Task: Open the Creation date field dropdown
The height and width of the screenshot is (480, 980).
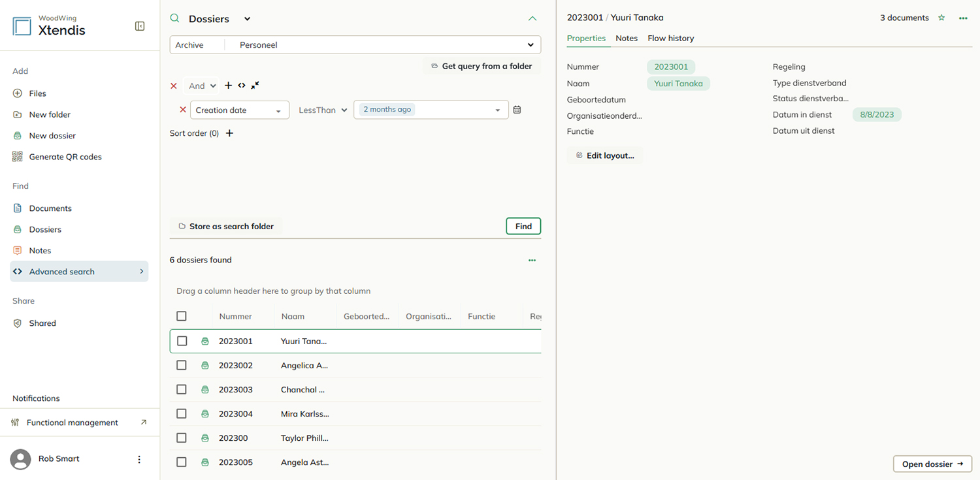Action: 240,110
